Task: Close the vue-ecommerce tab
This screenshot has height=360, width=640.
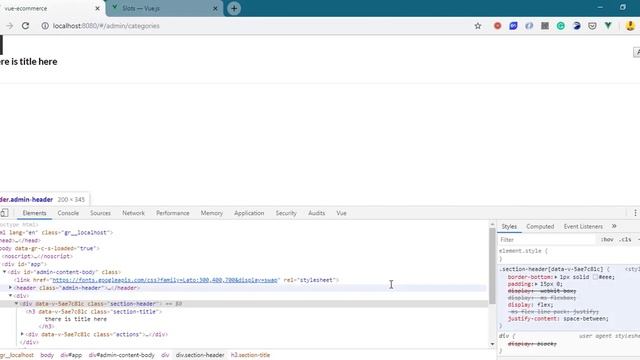Action: 97,8
